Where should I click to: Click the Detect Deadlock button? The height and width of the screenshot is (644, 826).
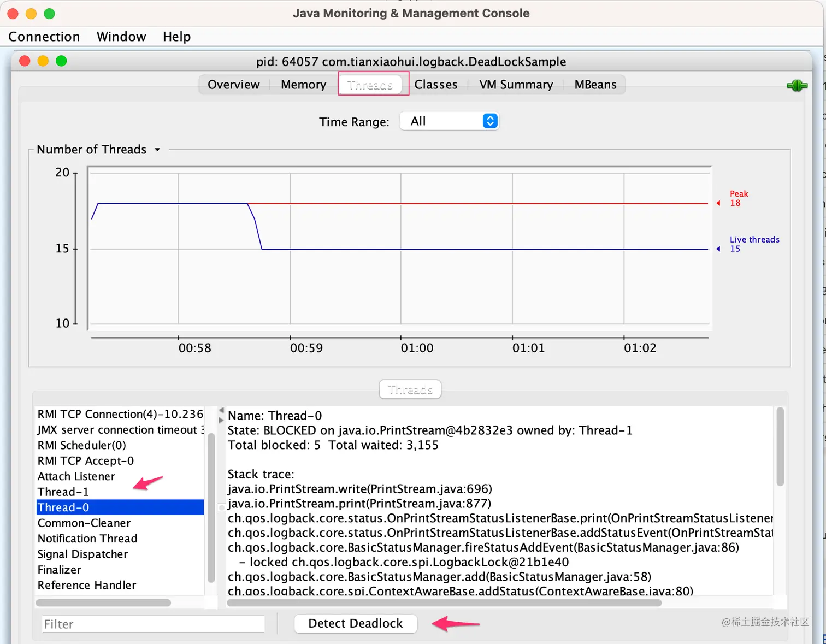356,623
